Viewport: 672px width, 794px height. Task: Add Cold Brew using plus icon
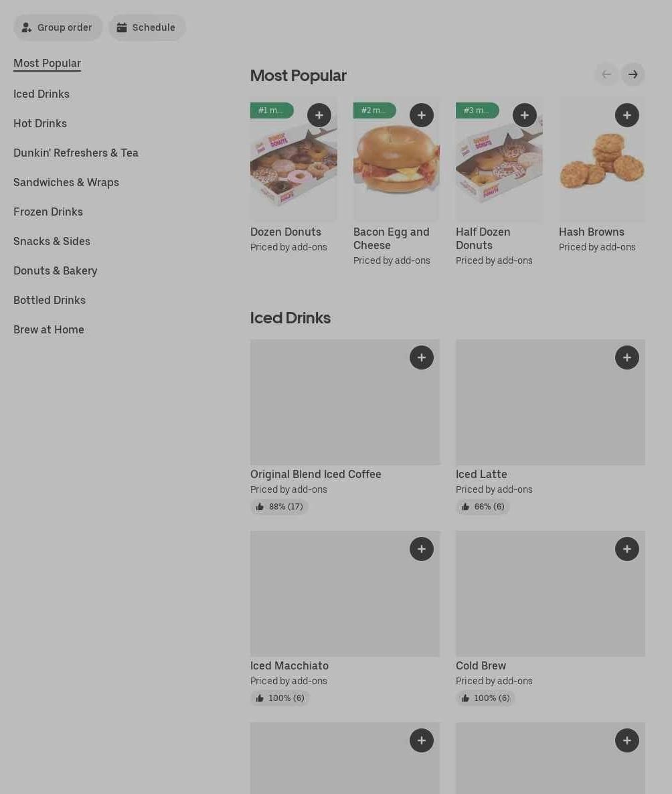click(x=627, y=549)
